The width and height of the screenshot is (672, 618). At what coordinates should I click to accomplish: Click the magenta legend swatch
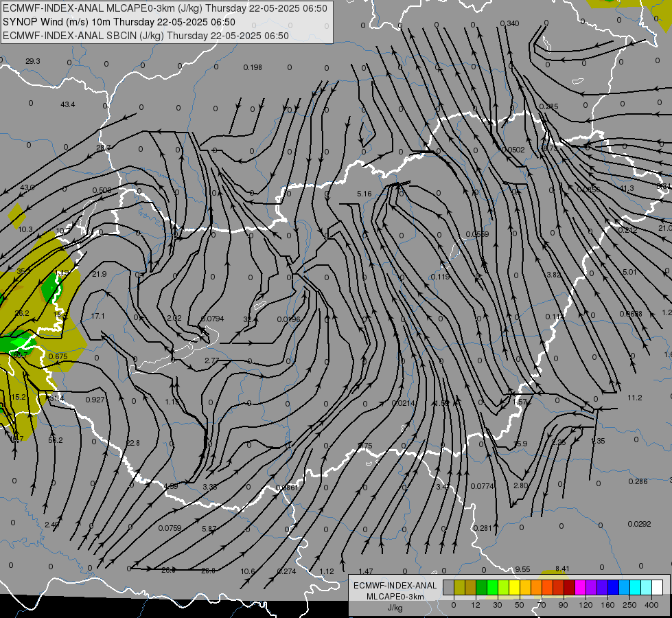[x=581, y=587]
